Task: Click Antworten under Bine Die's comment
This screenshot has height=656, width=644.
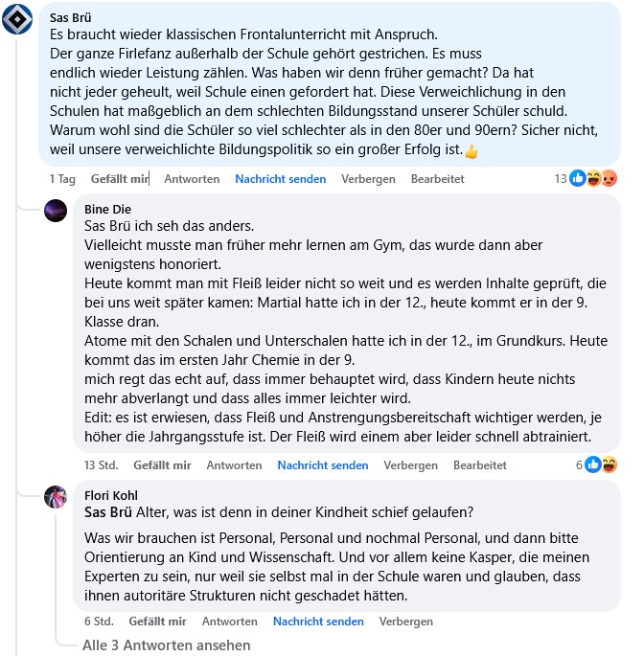Action: 234,465
